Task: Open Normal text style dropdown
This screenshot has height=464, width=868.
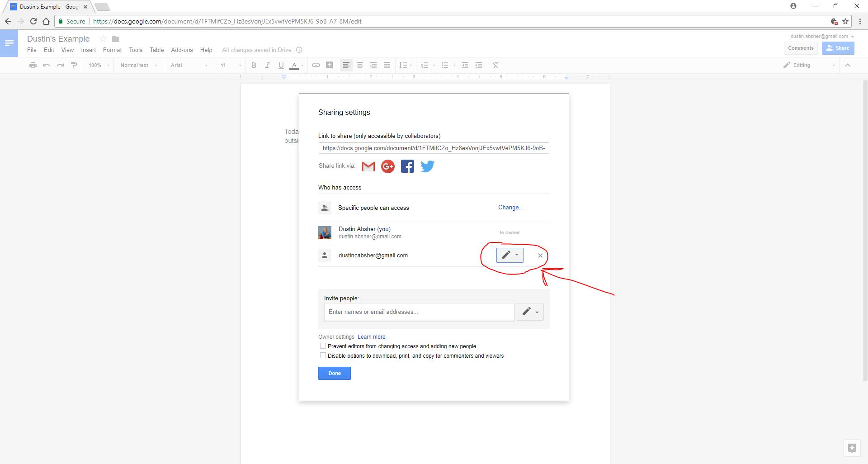Action: tap(139, 65)
